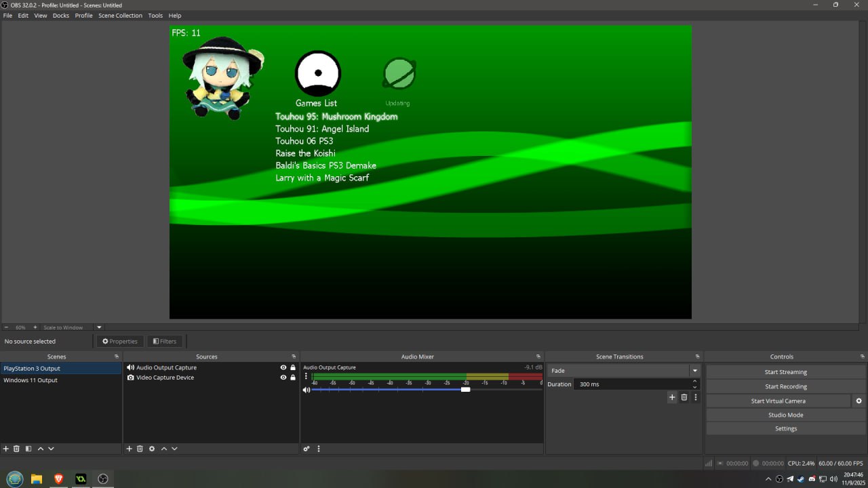Open source Properties button

point(119,342)
